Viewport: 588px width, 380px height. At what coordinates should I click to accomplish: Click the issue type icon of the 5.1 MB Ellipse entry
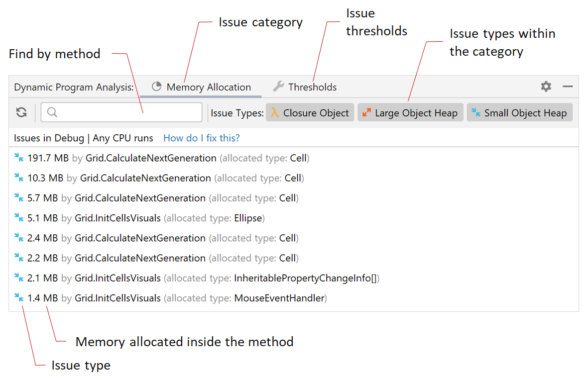click(19, 218)
